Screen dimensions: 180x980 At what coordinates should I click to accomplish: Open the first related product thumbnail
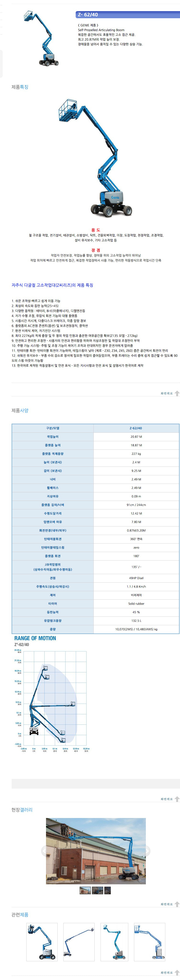pos(42,942)
